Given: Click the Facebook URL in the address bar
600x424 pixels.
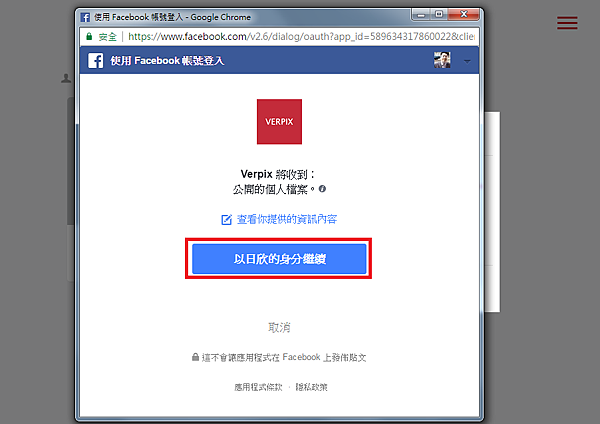Looking at the screenshot, I should [x=301, y=36].
